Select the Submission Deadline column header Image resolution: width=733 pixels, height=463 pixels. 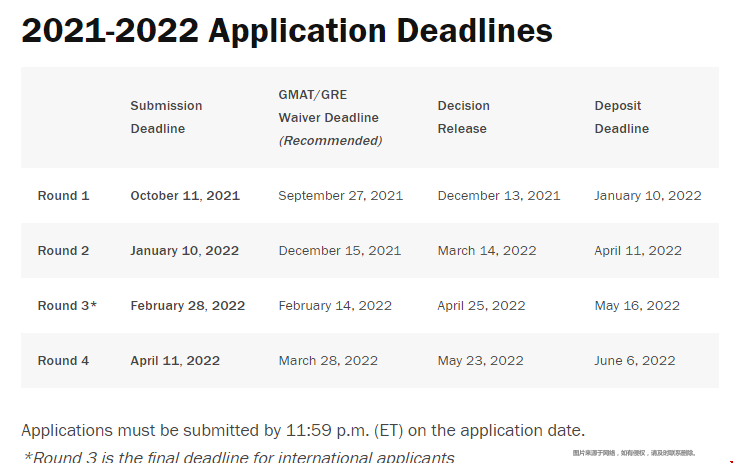click(x=166, y=117)
